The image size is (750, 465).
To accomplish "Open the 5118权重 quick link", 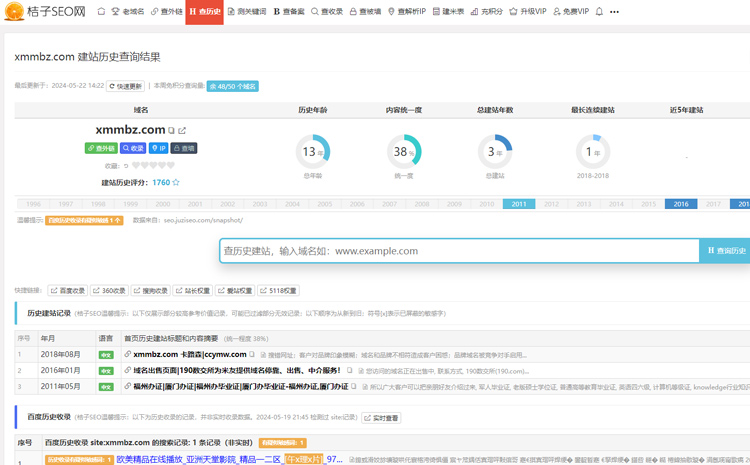I will click(278, 290).
